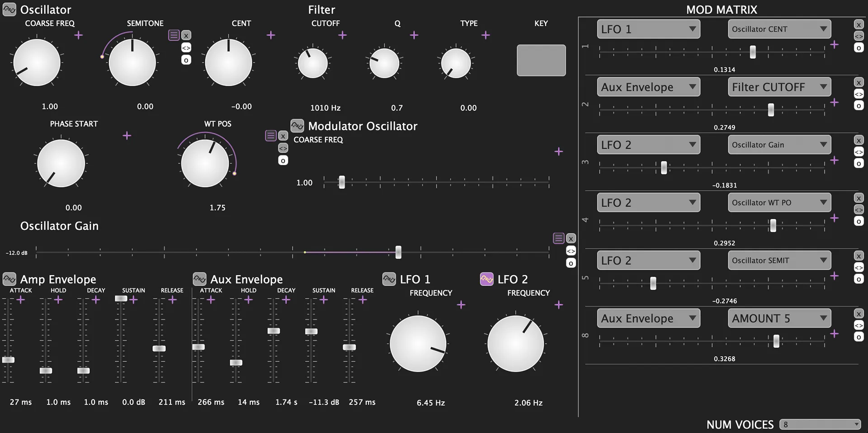Image resolution: width=868 pixels, height=433 pixels.
Task: Toggle the o button under SEMITONE controls
Action: tap(186, 60)
